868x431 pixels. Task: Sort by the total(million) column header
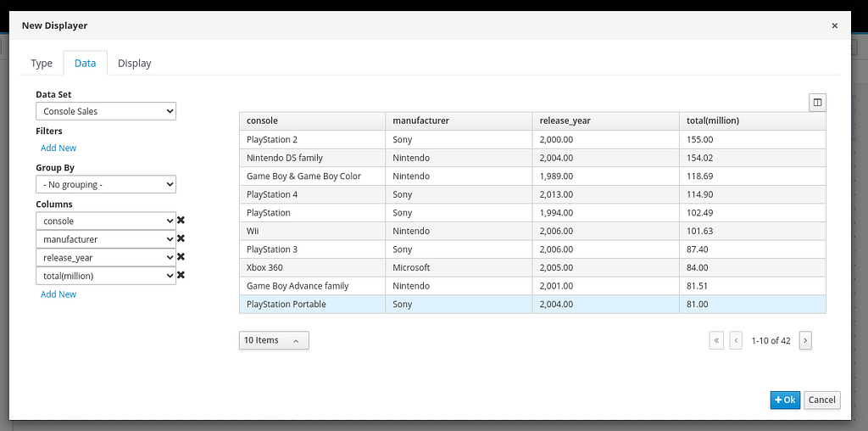click(753, 120)
